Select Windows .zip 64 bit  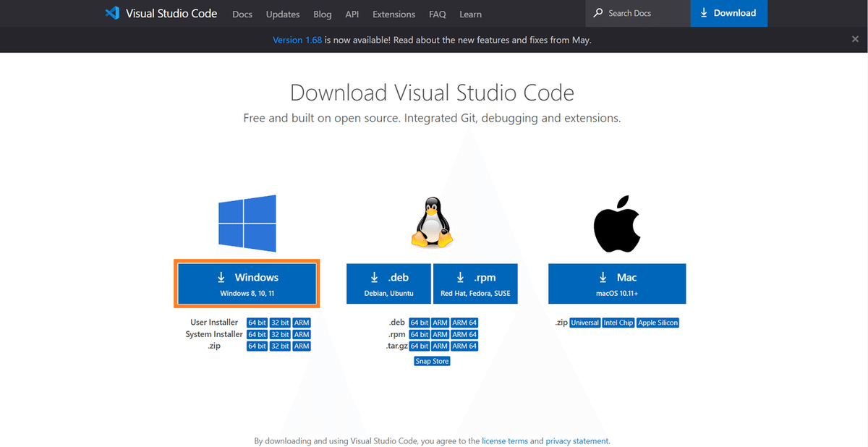pyautogui.click(x=257, y=346)
